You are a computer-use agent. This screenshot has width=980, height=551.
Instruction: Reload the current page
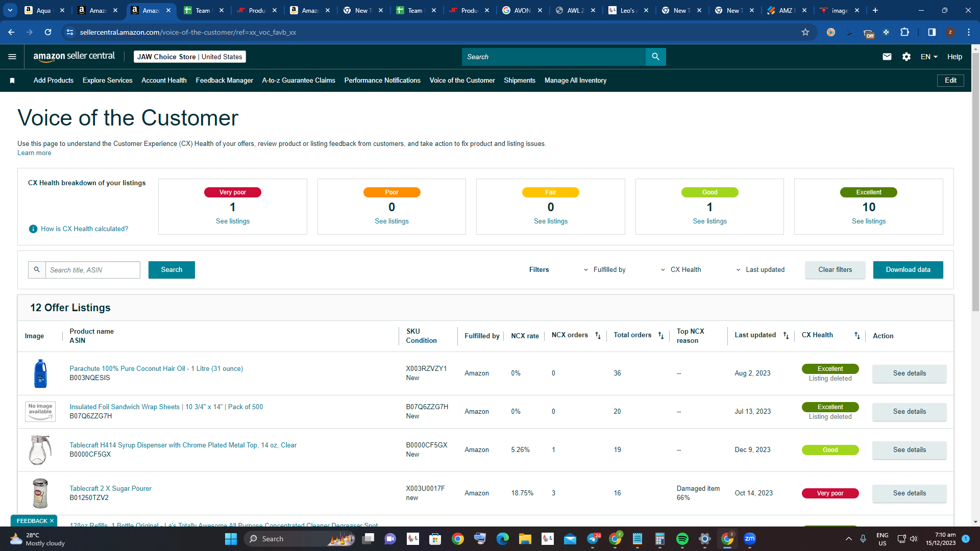(48, 32)
